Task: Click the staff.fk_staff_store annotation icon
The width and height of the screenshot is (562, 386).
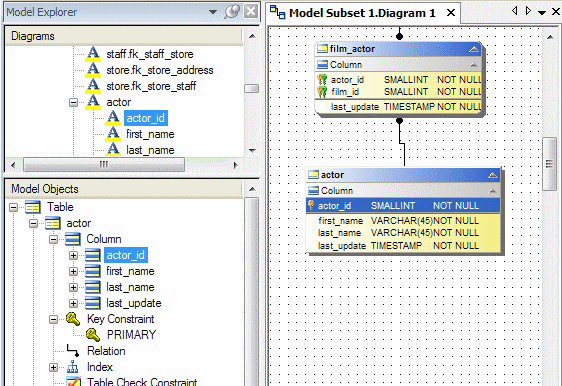Action: point(93,54)
